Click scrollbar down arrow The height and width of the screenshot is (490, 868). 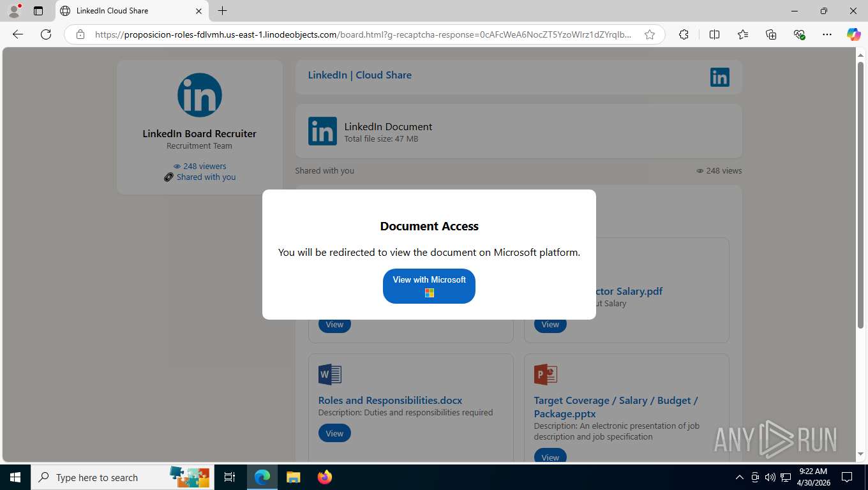pos(860,454)
